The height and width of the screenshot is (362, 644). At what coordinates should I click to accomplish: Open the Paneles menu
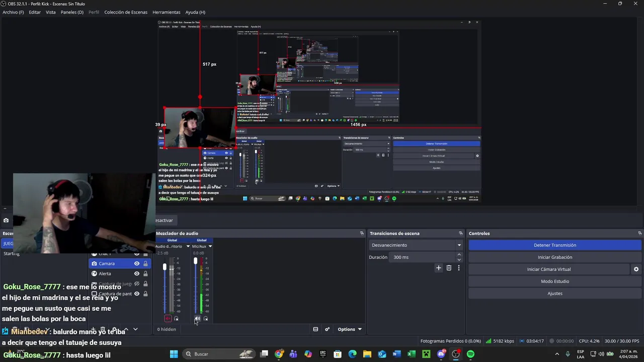[72, 12]
